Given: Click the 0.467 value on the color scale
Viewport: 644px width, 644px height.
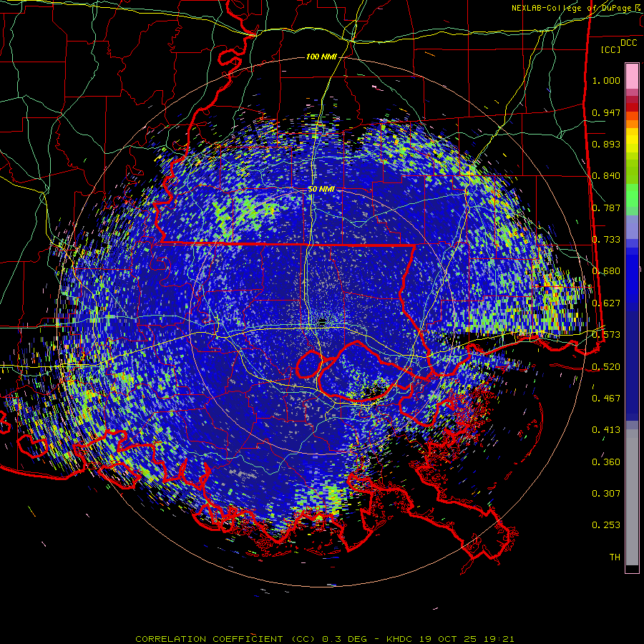Looking at the screenshot, I should point(606,399).
